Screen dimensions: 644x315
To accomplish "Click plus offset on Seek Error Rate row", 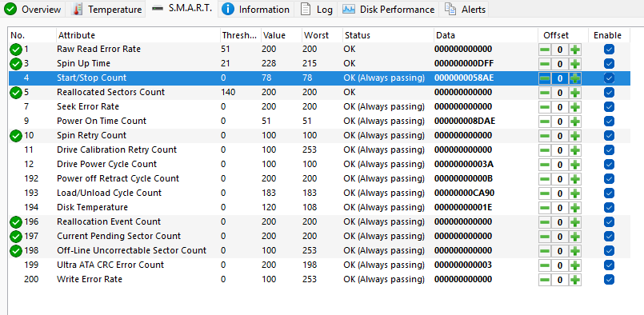I will [x=575, y=107].
